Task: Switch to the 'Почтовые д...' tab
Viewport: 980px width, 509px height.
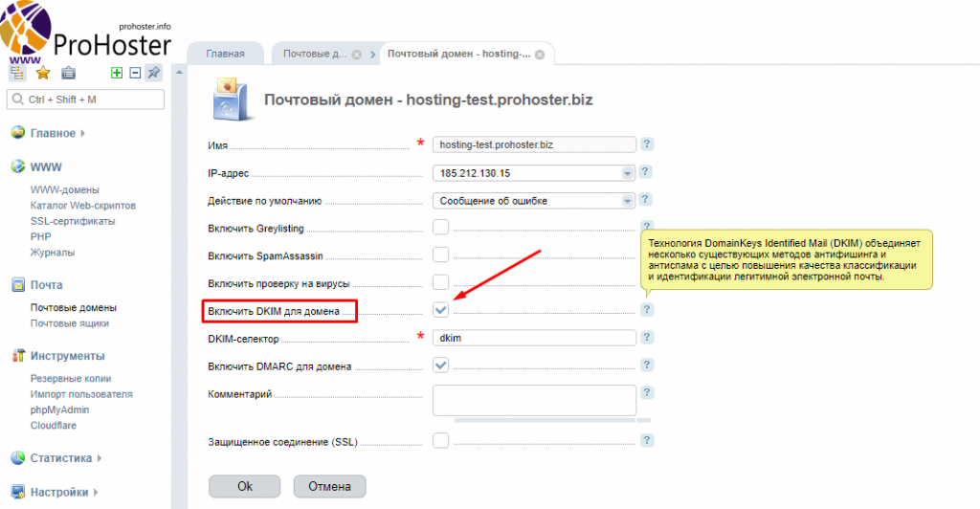Action: (315, 54)
